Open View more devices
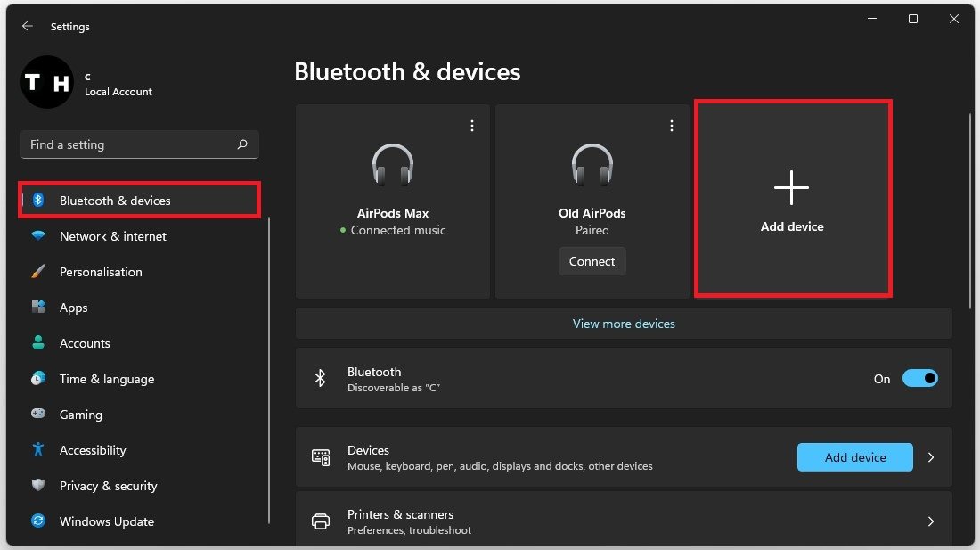The image size is (980, 550). [x=624, y=323]
